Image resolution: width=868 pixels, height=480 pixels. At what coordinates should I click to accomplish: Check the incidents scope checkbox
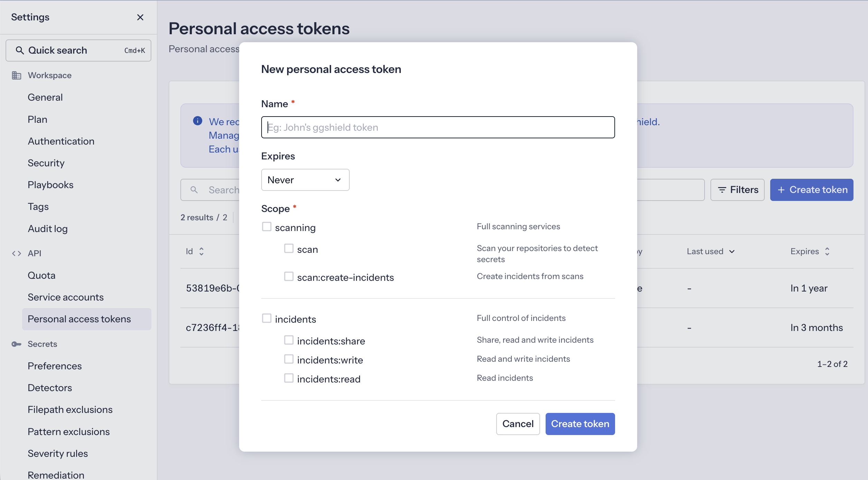(x=267, y=319)
